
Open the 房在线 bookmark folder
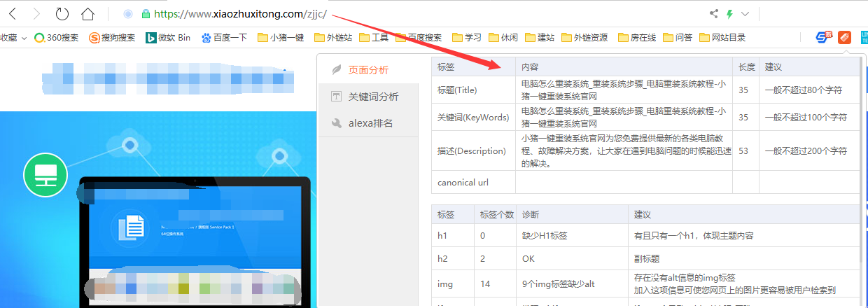pyautogui.click(x=637, y=38)
